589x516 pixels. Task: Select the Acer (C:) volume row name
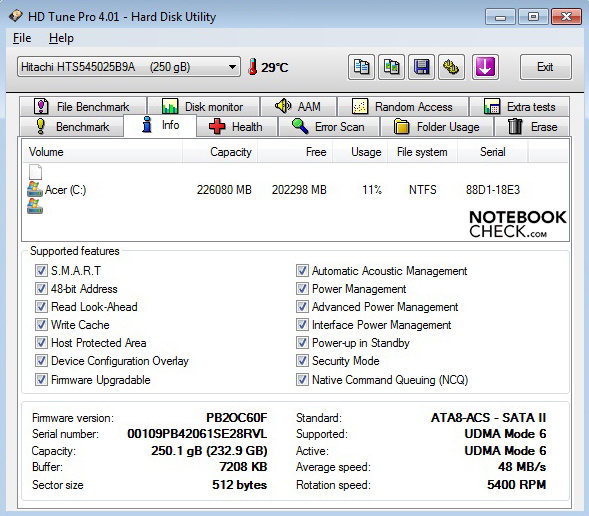point(65,190)
